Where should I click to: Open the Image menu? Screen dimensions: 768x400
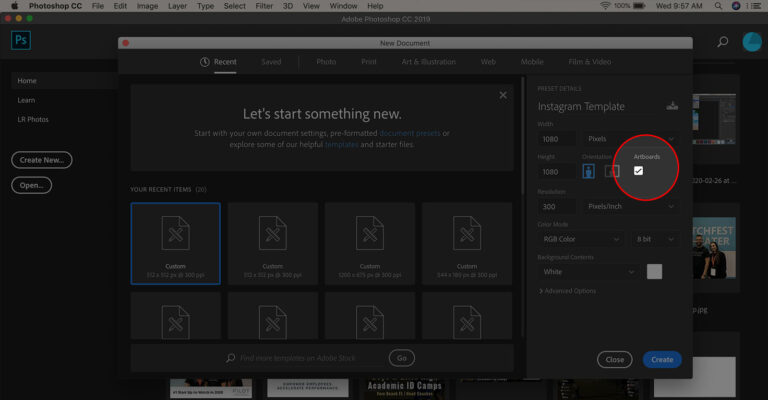(147, 6)
